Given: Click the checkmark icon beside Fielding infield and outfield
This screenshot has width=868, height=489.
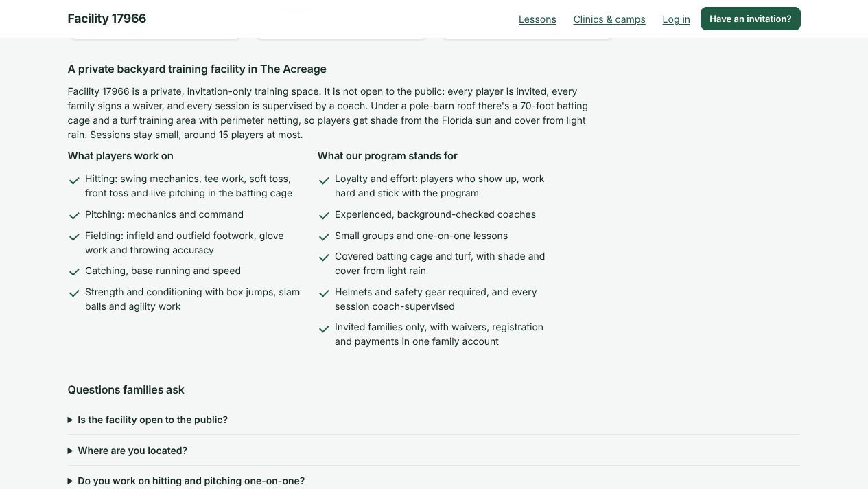Looking at the screenshot, I should coord(74,237).
